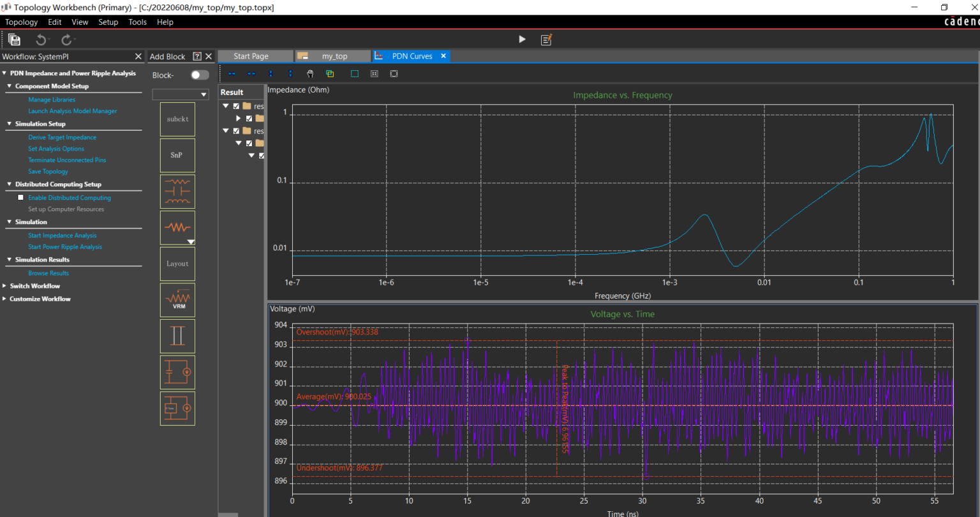The height and width of the screenshot is (517, 980).
Task: Close the PDN Curves tab
Action: tap(443, 56)
